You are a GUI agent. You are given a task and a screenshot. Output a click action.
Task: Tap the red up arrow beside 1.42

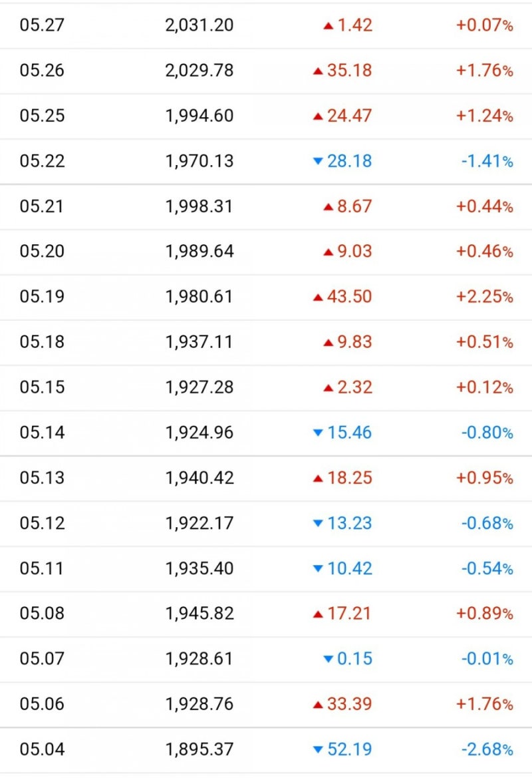328,26
